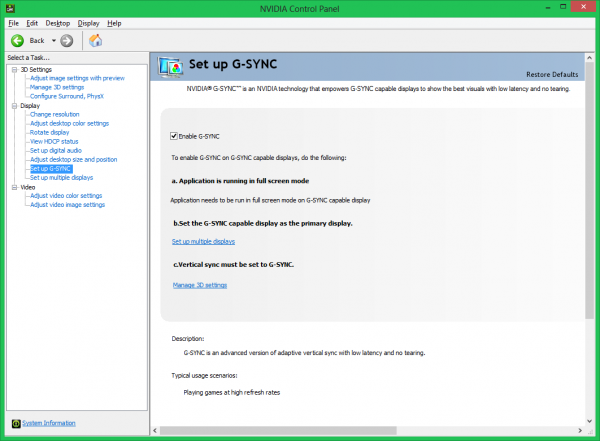Screen dimensions: 600x441
Task: Collapse the Video tree node
Action: pos(15,187)
